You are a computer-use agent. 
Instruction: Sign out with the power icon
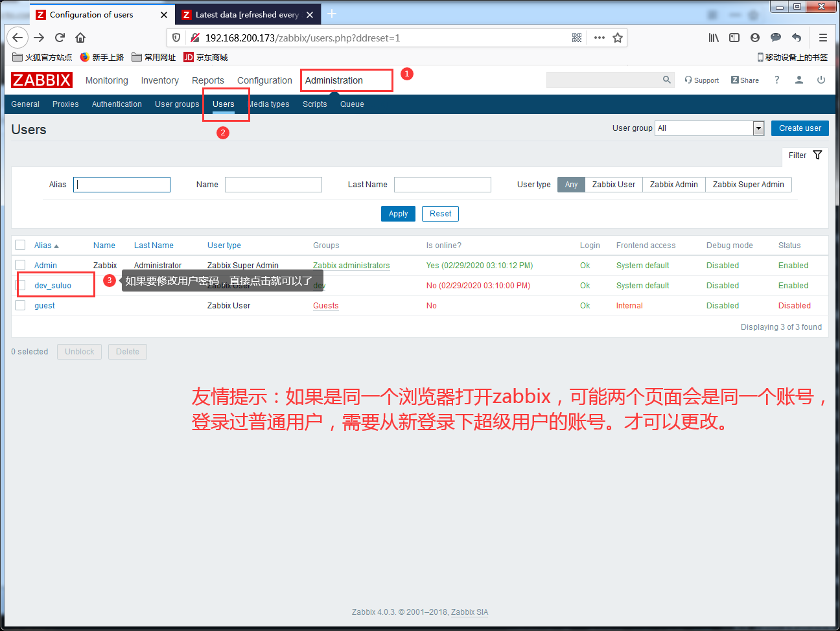pyautogui.click(x=821, y=80)
